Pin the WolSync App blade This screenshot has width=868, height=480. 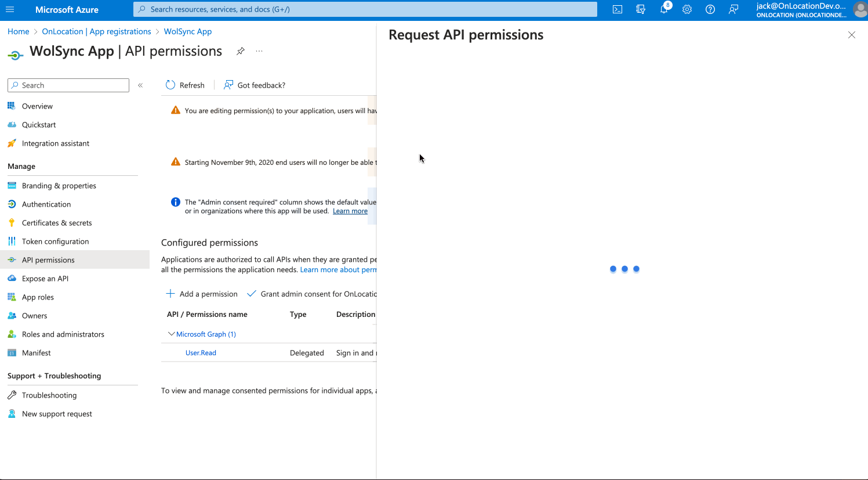(x=241, y=51)
